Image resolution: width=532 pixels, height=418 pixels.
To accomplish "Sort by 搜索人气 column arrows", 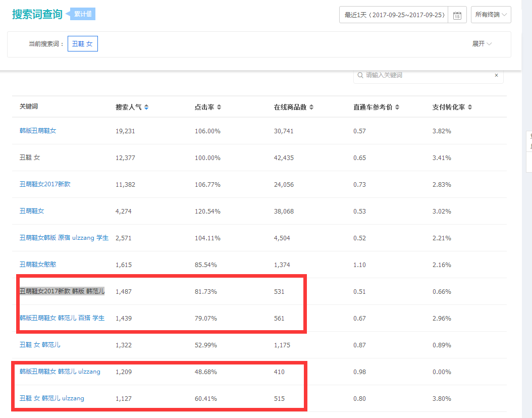I will [x=146, y=107].
